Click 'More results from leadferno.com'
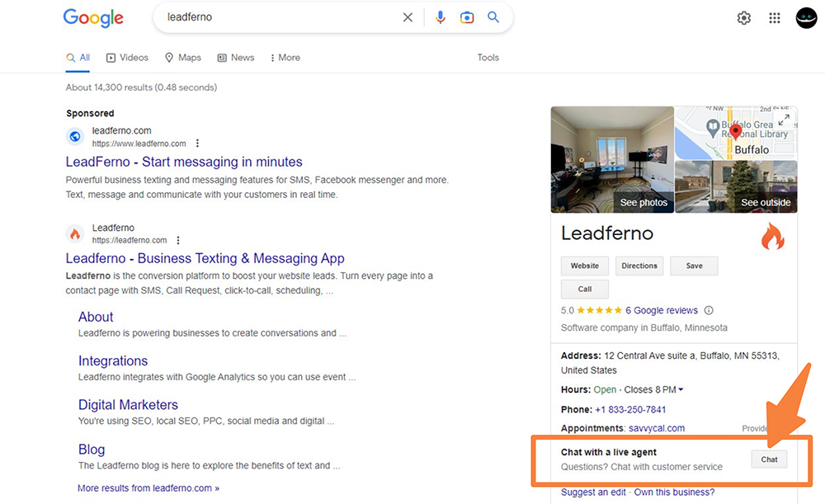 click(x=148, y=488)
